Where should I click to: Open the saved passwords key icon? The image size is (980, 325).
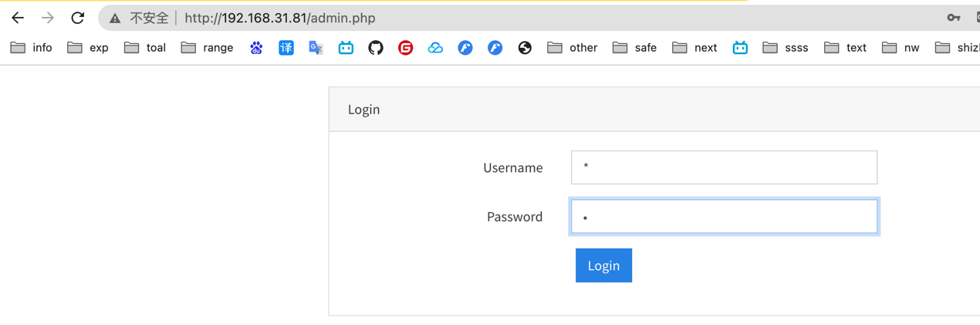click(954, 18)
